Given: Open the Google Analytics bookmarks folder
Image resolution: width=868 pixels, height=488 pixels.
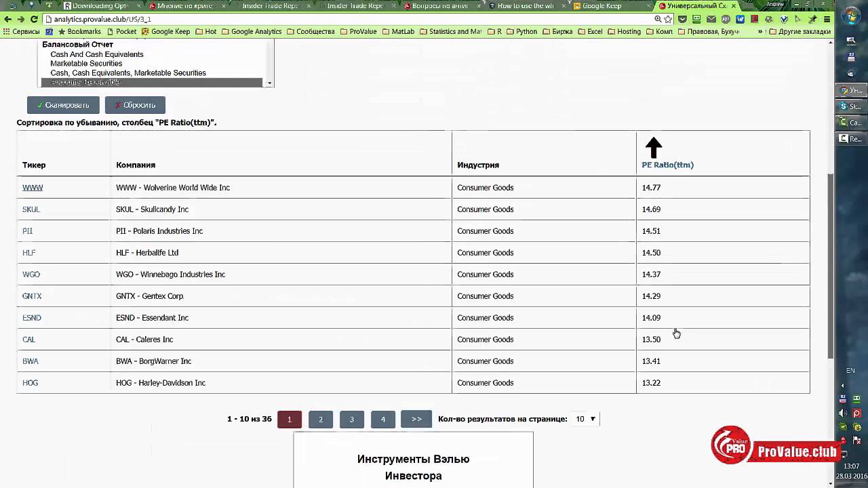Looking at the screenshot, I should (251, 31).
